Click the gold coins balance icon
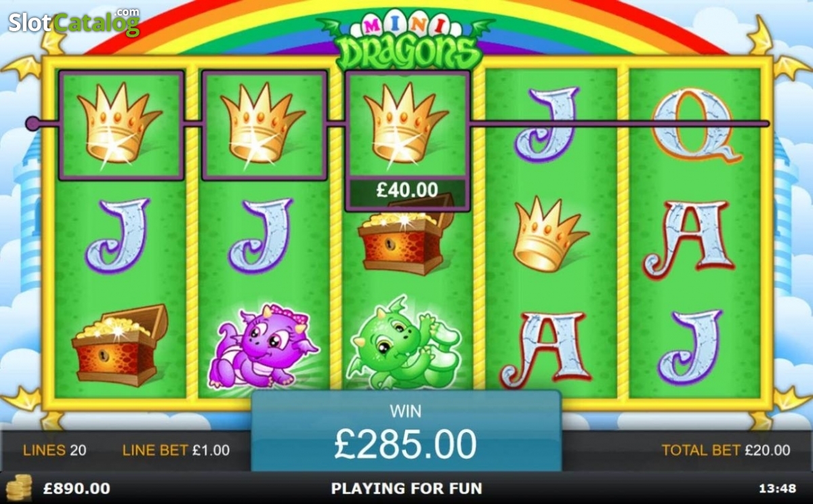The height and width of the screenshot is (504, 813). 19,488
